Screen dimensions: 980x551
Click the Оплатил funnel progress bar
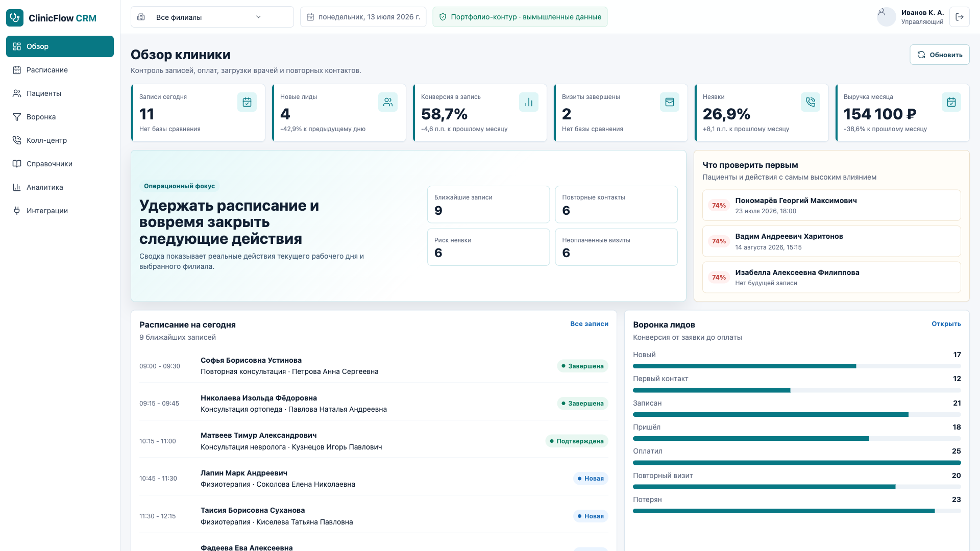[797, 463]
